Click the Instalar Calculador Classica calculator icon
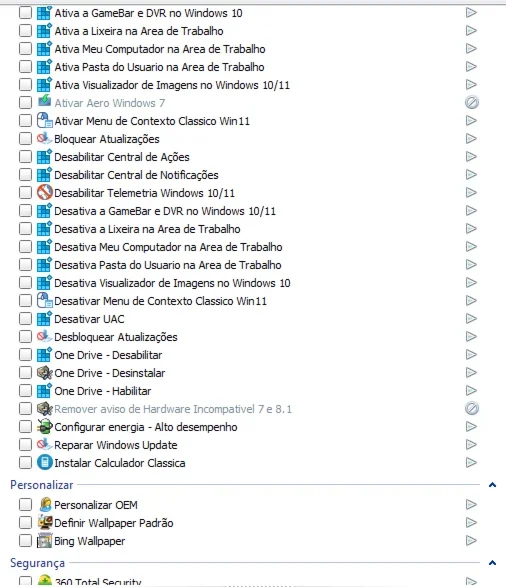 pos(44,463)
